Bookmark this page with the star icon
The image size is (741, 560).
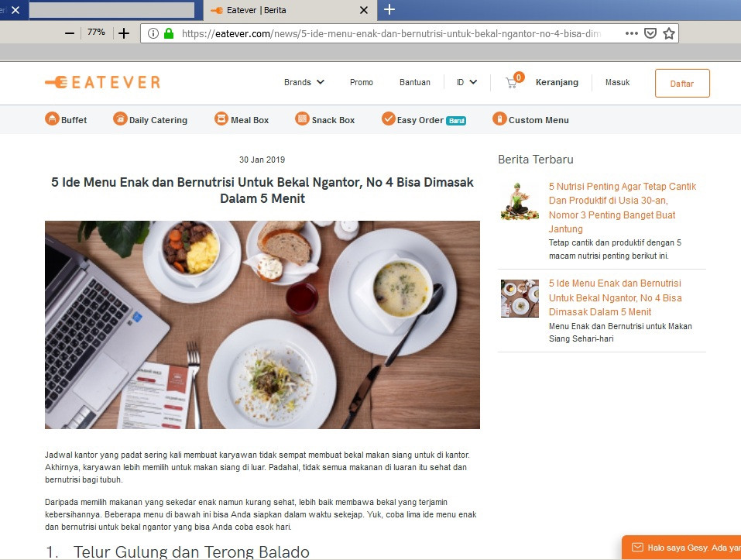click(x=669, y=33)
